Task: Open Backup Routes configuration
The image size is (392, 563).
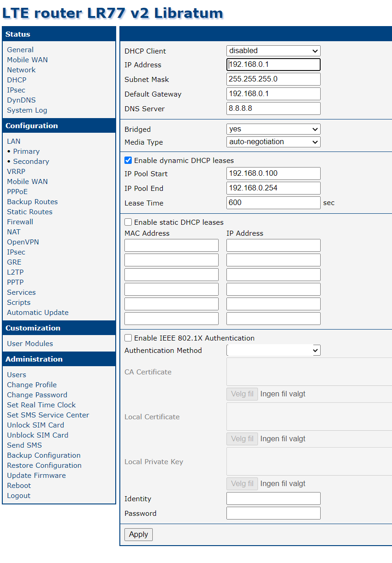Action: 32,202
